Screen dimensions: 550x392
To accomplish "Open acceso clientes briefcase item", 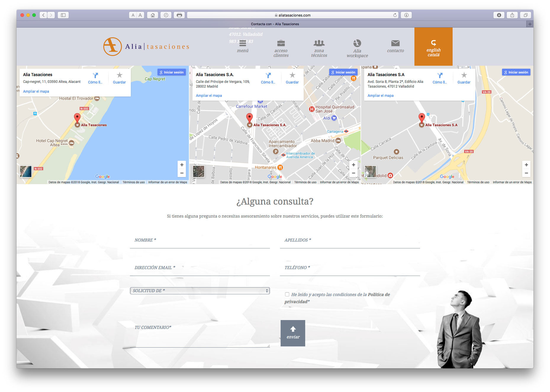I will click(281, 49).
